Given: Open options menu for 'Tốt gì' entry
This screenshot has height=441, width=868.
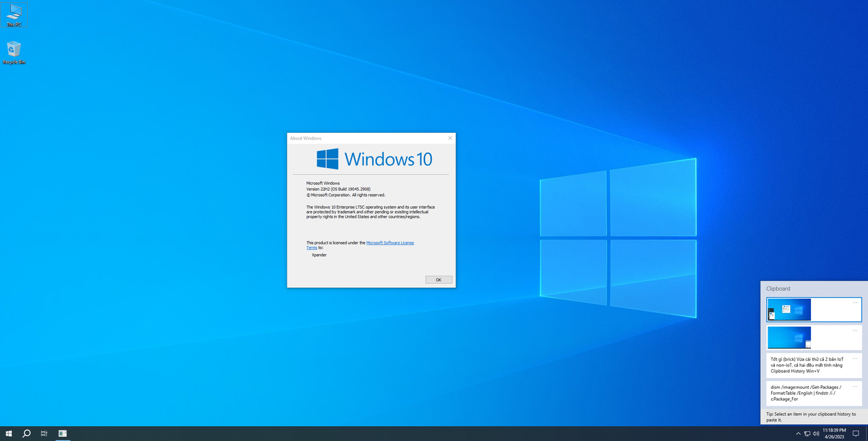Looking at the screenshot, I should [855, 358].
